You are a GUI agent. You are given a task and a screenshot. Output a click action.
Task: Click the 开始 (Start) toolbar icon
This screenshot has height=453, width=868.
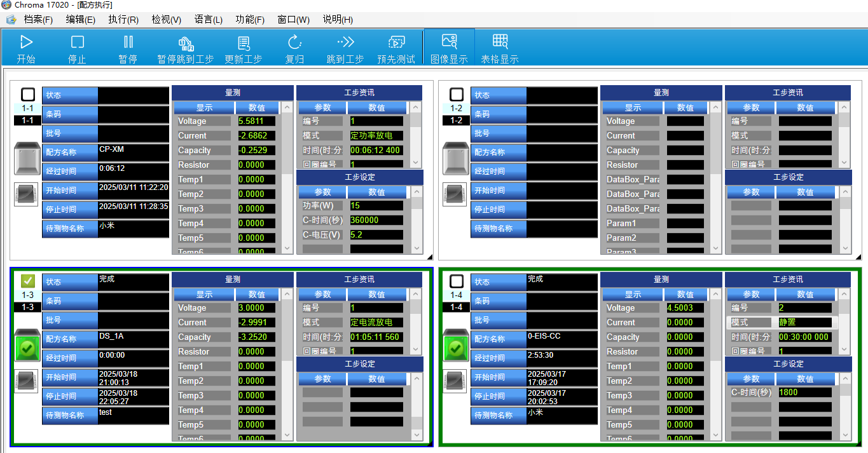click(x=26, y=43)
